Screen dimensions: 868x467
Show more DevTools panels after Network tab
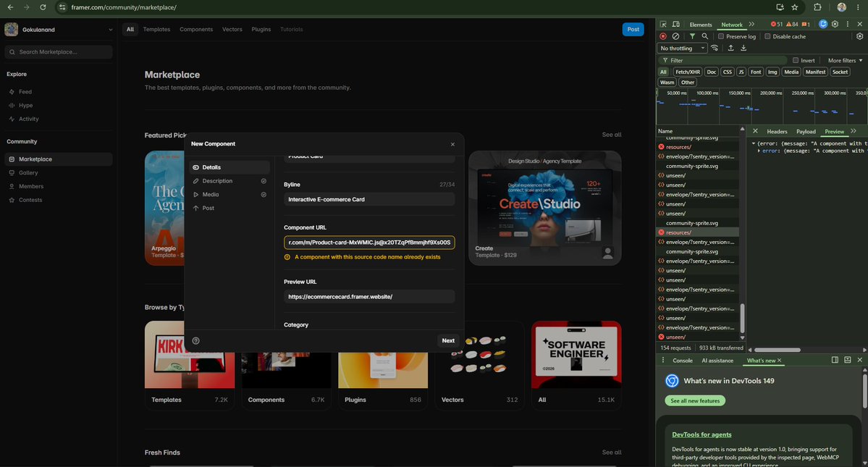[x=751, y=25]
